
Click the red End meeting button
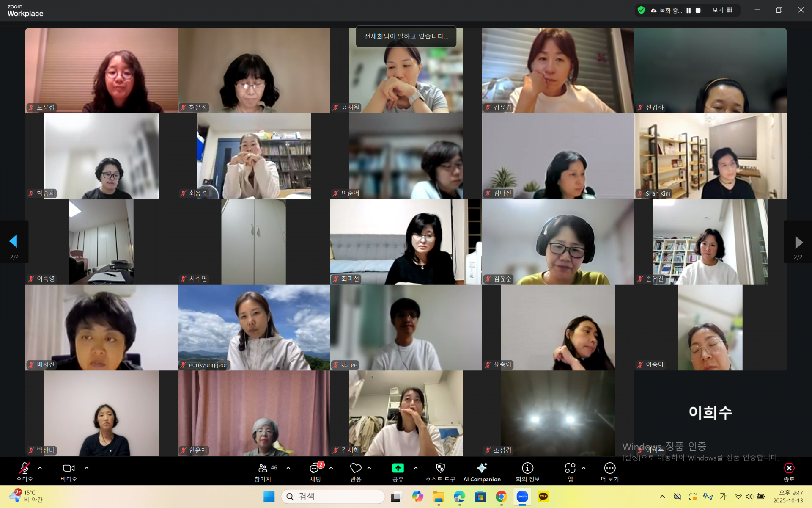(789, 468)
